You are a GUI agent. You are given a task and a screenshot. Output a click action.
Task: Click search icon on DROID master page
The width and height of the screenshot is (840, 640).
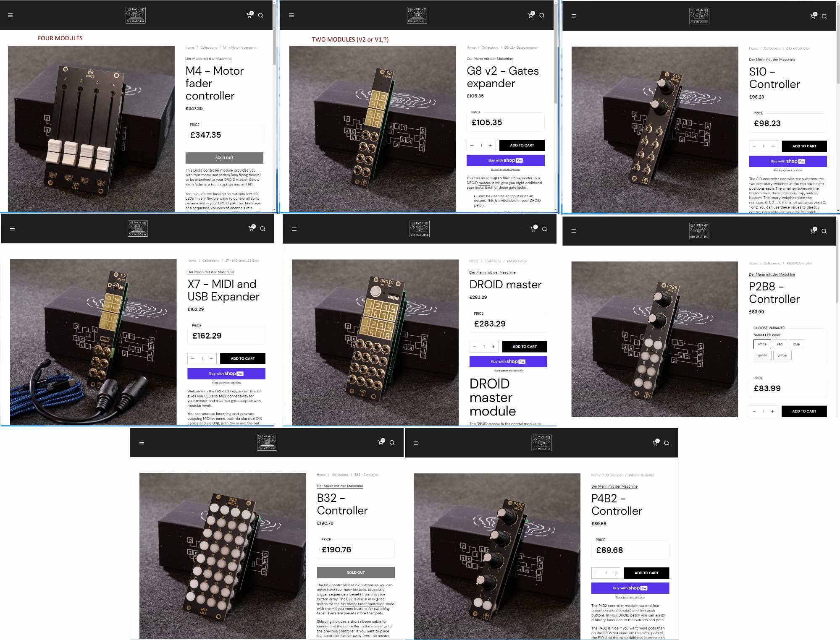click(x=544, y=229)
